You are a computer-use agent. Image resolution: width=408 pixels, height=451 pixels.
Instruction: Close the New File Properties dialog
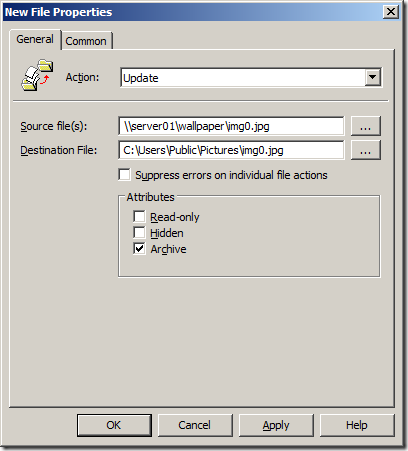(391, 12)
